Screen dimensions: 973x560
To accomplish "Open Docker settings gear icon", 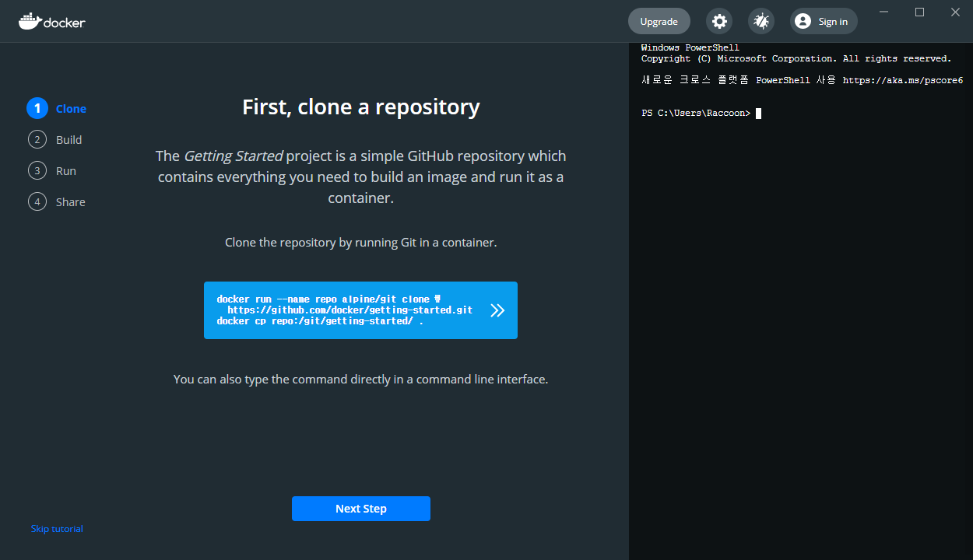I will (x=719, y=21).
